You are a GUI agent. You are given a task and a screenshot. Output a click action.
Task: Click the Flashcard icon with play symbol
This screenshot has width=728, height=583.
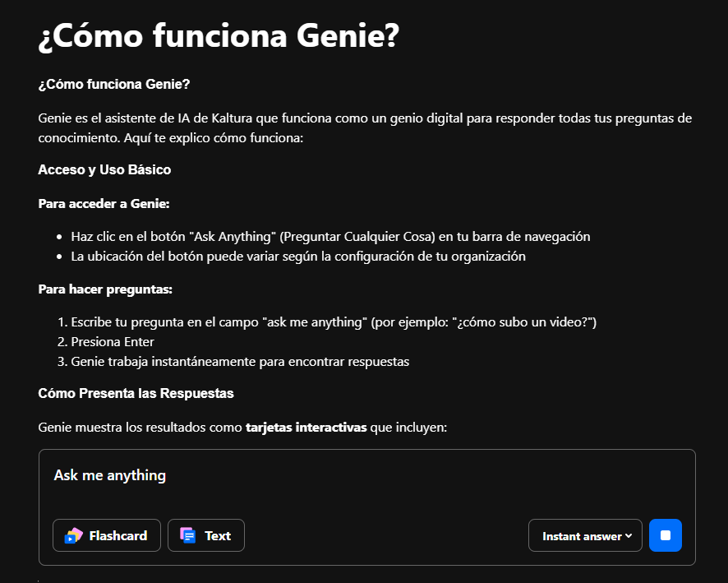pos(73,535)
